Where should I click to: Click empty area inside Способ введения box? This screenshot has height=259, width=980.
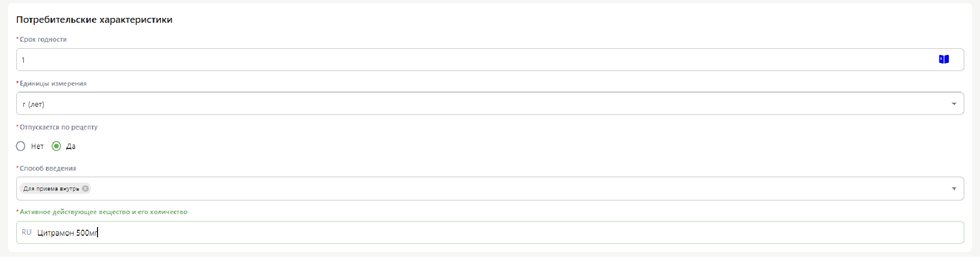(488, 189)
